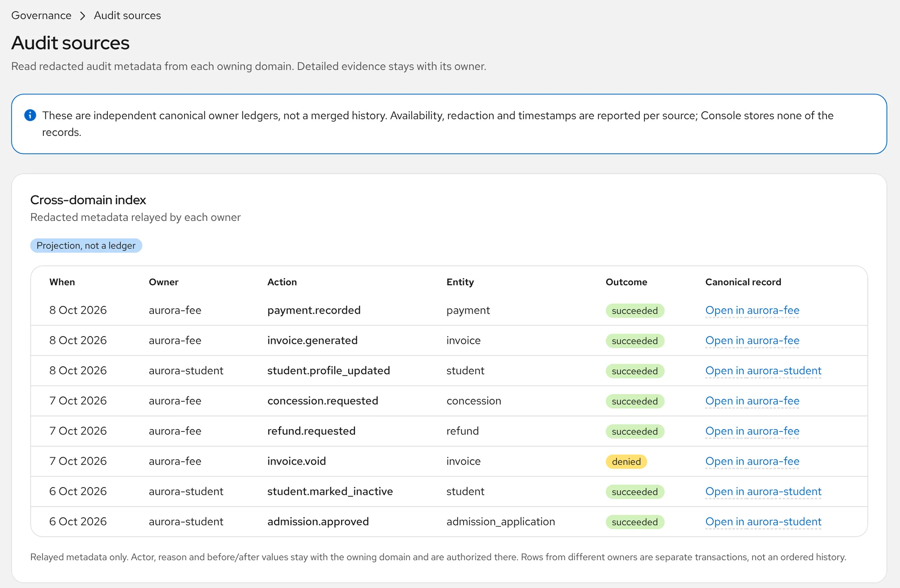Open payment.recorded record in aurora-fee

tap(752, 310)
